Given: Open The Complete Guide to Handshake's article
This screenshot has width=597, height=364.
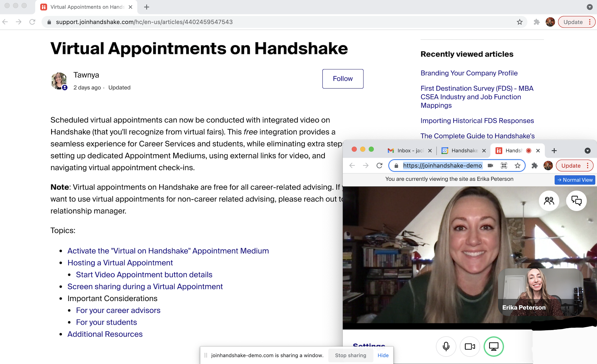Looking at the screenshot, I should pos(477,136).
